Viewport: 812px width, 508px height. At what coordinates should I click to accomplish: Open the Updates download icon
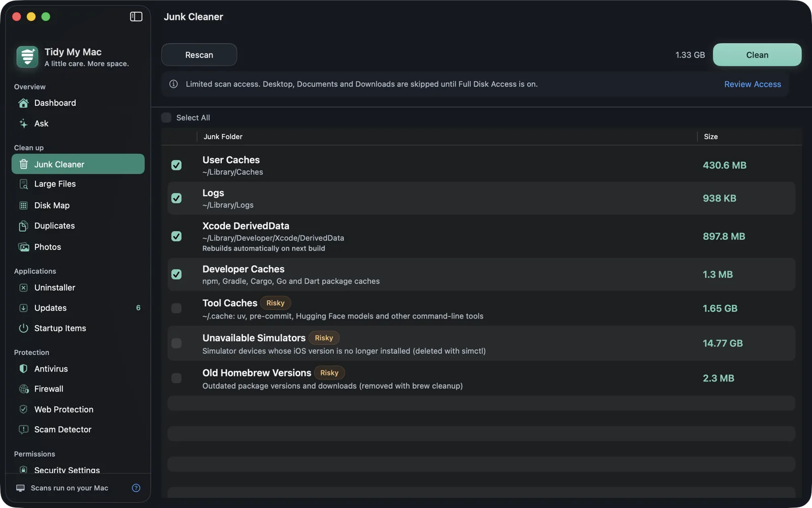click(x=23, y=308)
